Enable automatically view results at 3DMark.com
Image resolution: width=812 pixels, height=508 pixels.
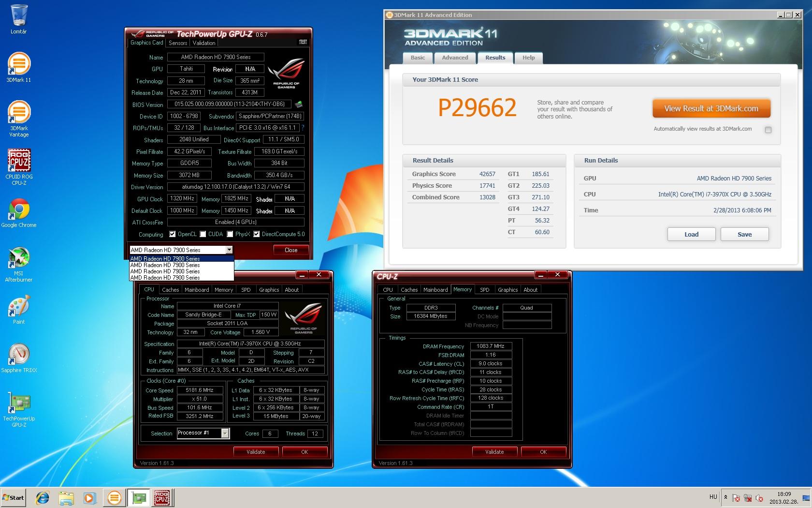pos(768,130)
